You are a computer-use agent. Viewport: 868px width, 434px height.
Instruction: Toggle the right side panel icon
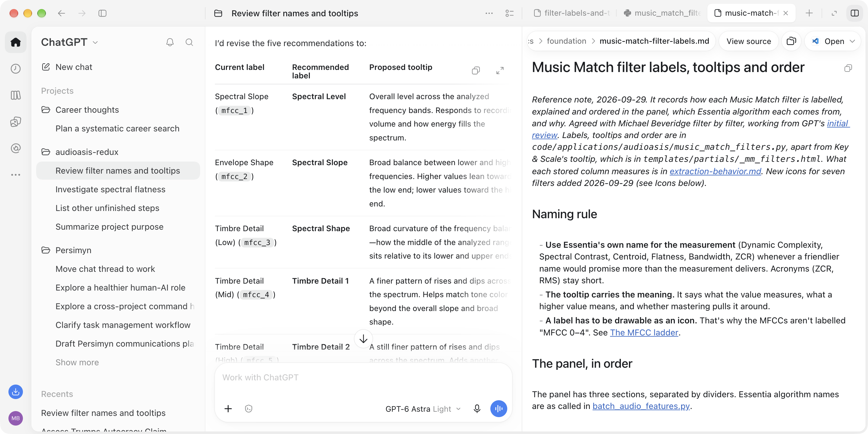854,13
